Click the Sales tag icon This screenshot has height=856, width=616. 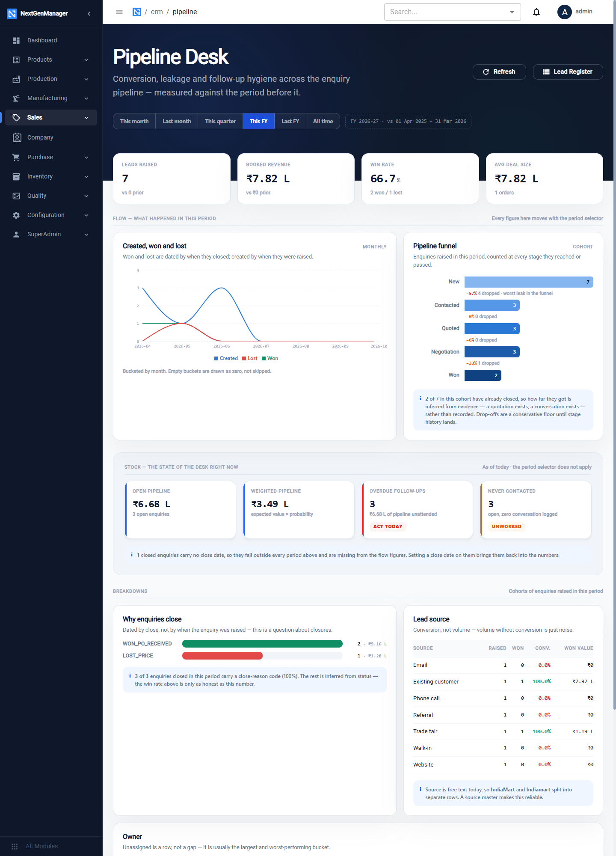coord(16,117)
